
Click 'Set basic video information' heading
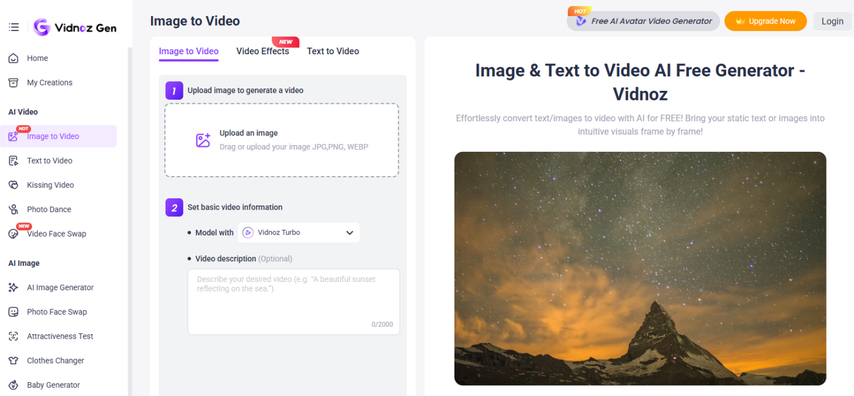pos(235,208)
